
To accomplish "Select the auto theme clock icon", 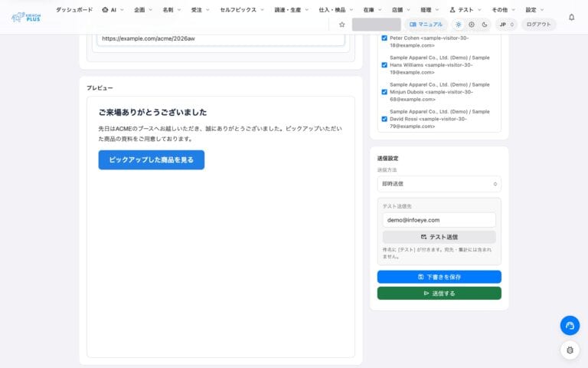I will click(x=472, y=25).
